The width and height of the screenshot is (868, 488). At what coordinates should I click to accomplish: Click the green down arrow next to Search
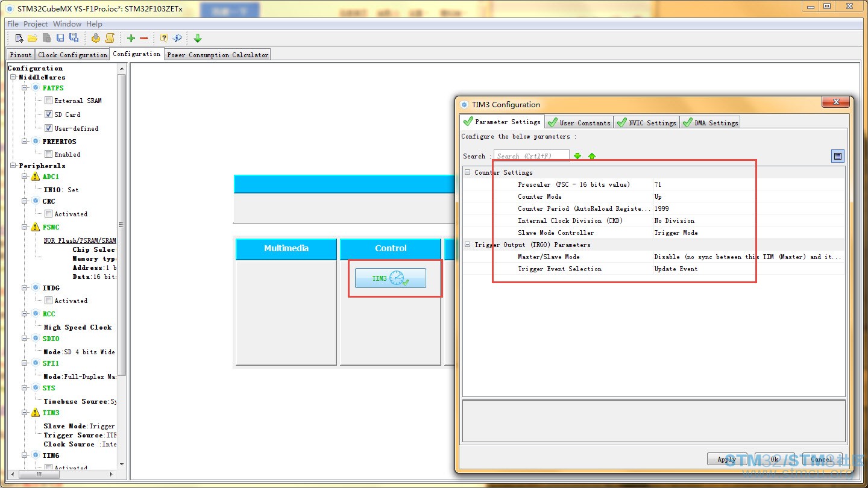point(577,156)
